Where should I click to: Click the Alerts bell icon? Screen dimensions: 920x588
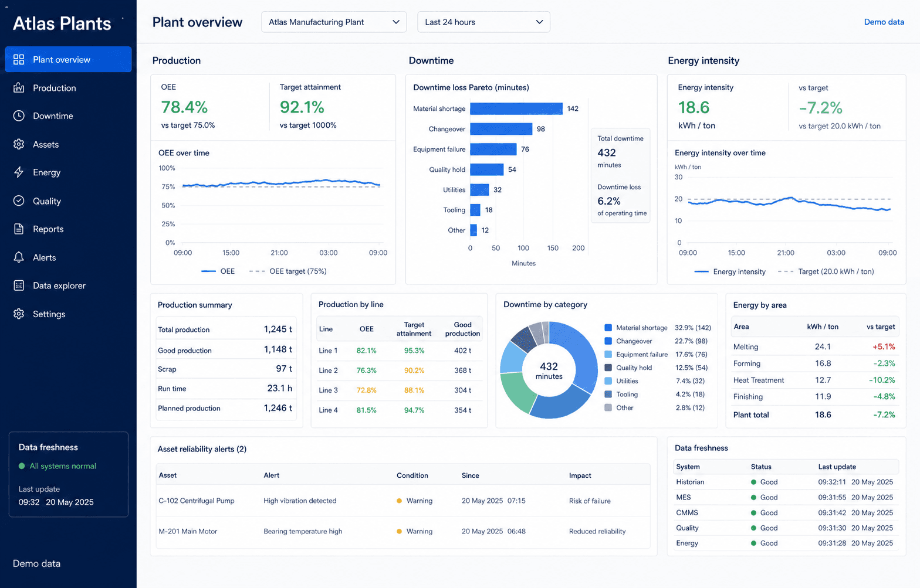[19, 257]
